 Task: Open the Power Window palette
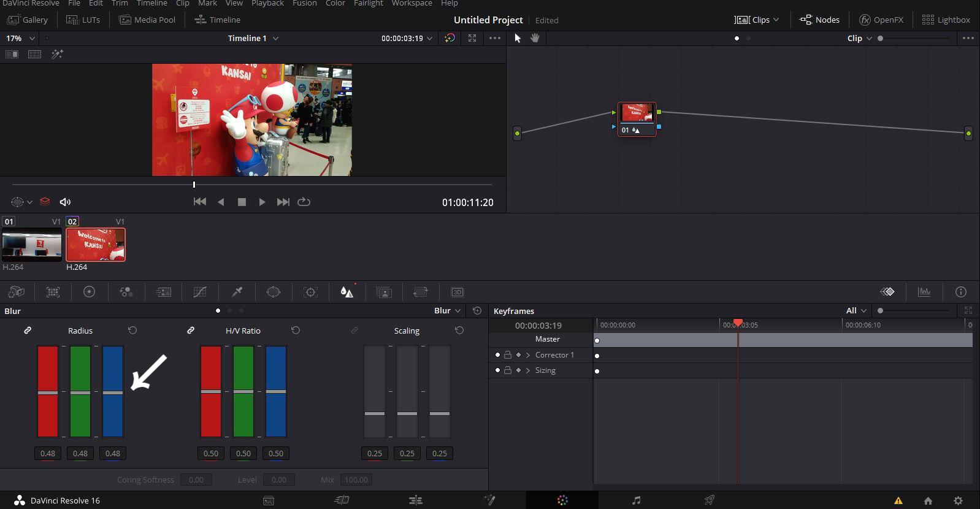274,292
